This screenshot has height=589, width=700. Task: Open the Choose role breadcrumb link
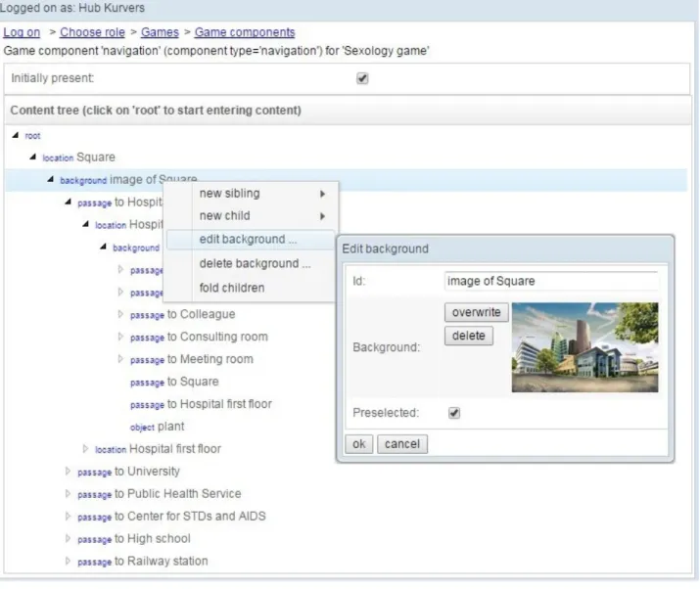pyautogui.click(x=92, y=32)
